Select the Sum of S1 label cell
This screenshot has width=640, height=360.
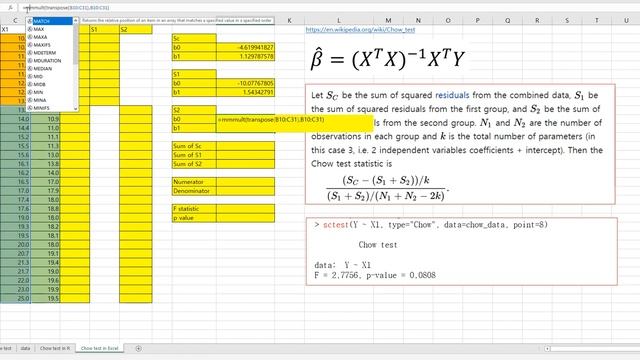coord(194,155)
